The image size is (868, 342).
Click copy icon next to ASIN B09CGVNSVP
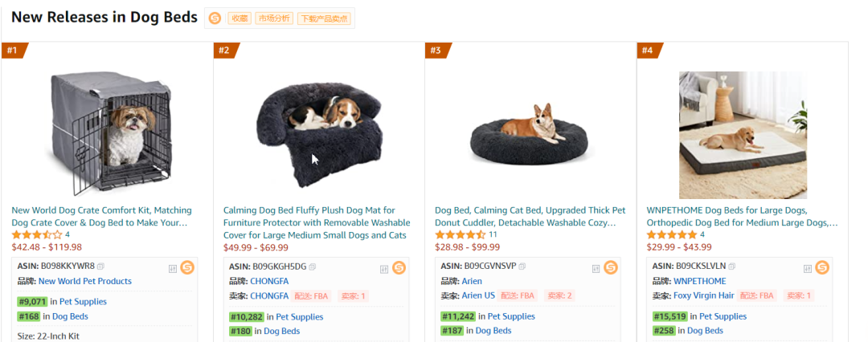(522, 267)
